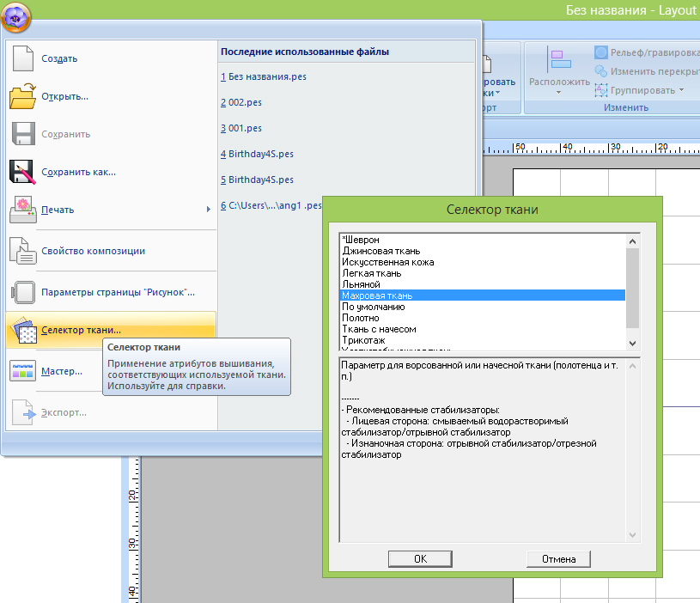The height and width of the screenshot is (603, 700).
Task: Select Легкая ткань in fabric list
Action: 483,273
